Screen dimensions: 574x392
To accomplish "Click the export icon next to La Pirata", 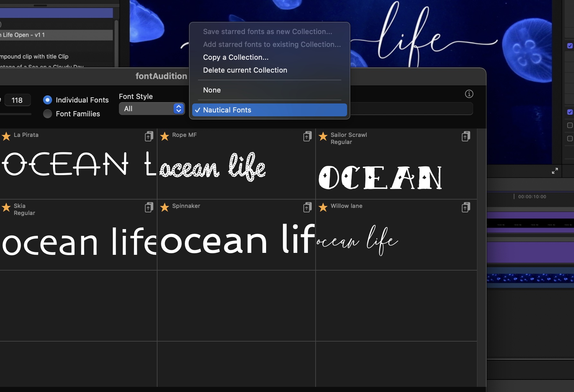I will 148,136.
